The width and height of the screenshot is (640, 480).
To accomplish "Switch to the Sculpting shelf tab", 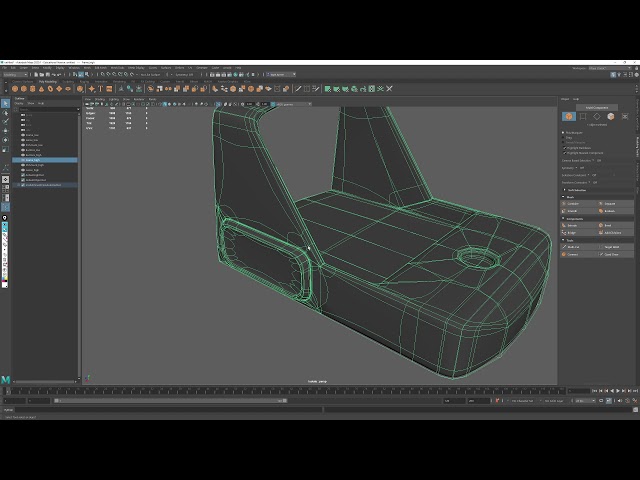I will 68,82.
